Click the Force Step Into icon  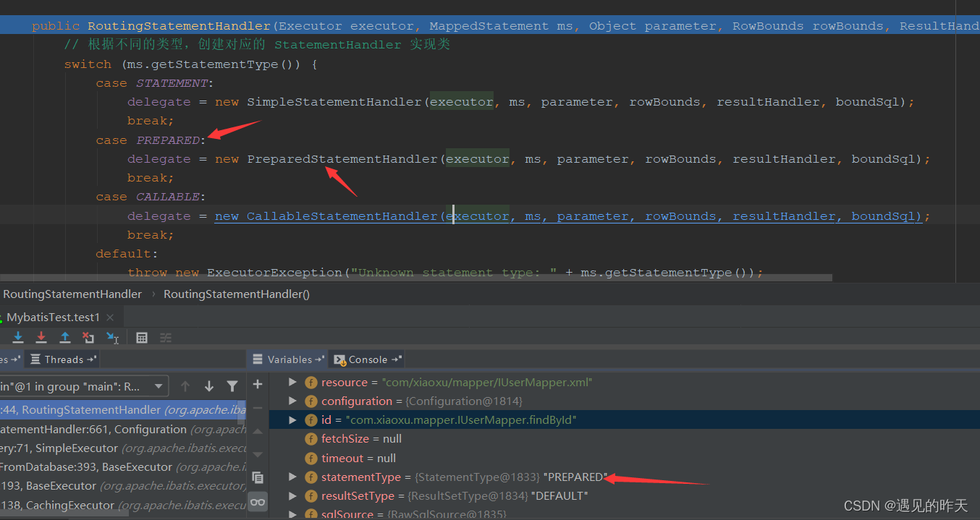(x=41, y=338)
